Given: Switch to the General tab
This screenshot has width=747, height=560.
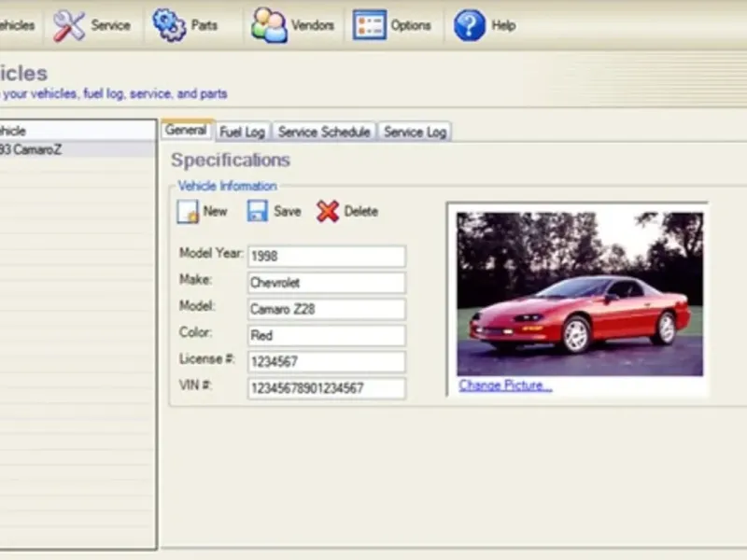Looking at the screenshot, I should pos(186,131).
